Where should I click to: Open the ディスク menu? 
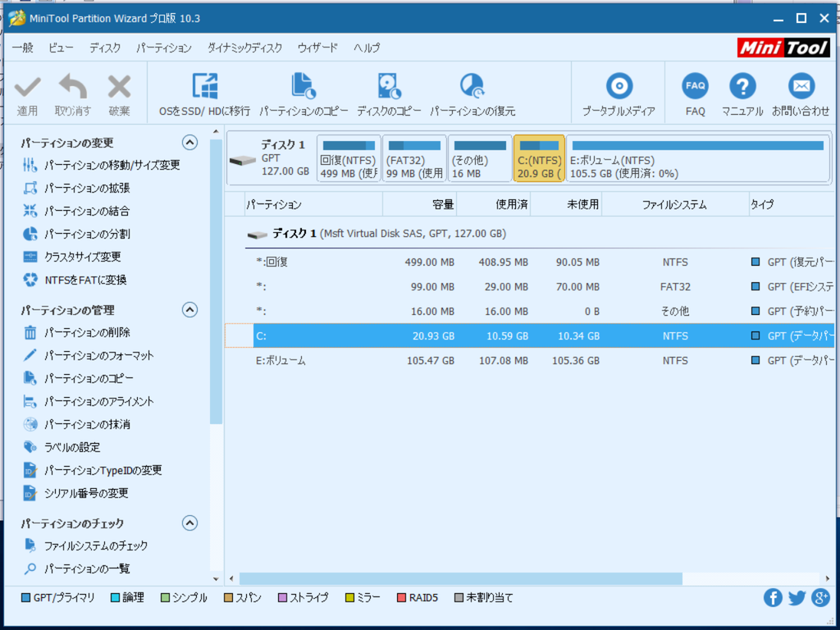click(x=105, y=48)
